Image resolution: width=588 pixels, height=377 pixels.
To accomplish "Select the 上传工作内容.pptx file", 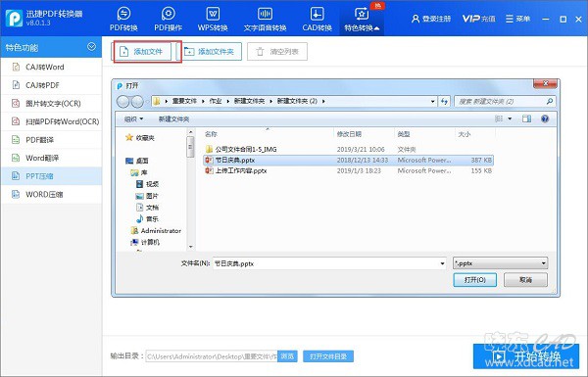I will pyautogui.click(x=348, y=170).
